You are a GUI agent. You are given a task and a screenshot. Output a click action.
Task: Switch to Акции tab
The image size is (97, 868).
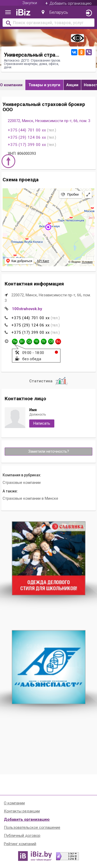coord(72,85)
